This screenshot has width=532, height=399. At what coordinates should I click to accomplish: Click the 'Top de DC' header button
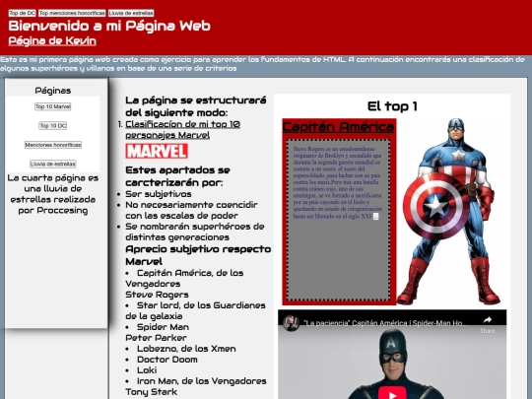tap(22, 13)
